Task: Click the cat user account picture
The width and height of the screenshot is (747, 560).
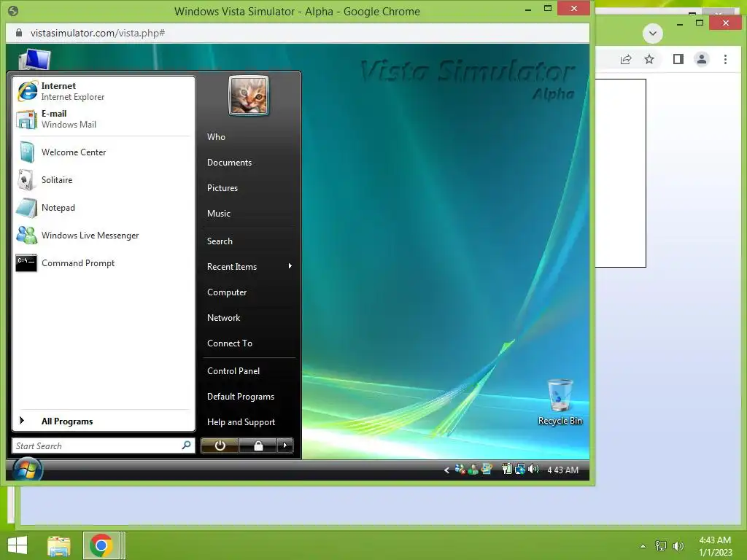Action: coord(249,96)
